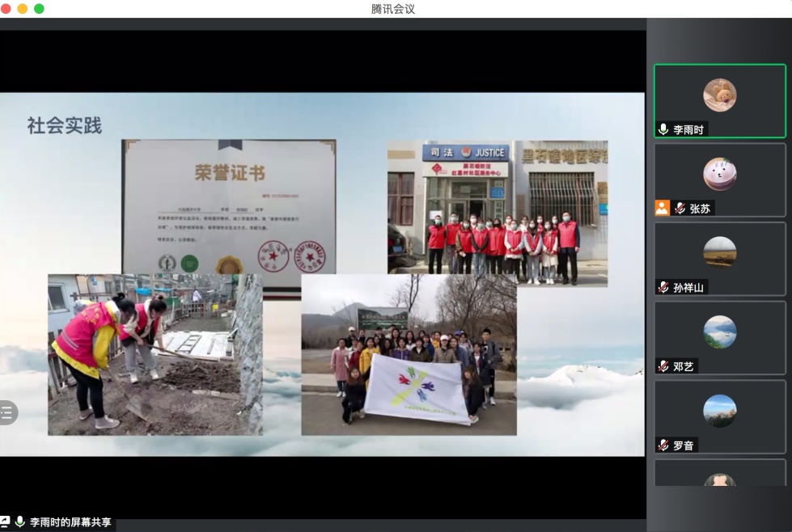
Task: Click the orange host icon next to 张苏
Action: (x=662, y=208)
